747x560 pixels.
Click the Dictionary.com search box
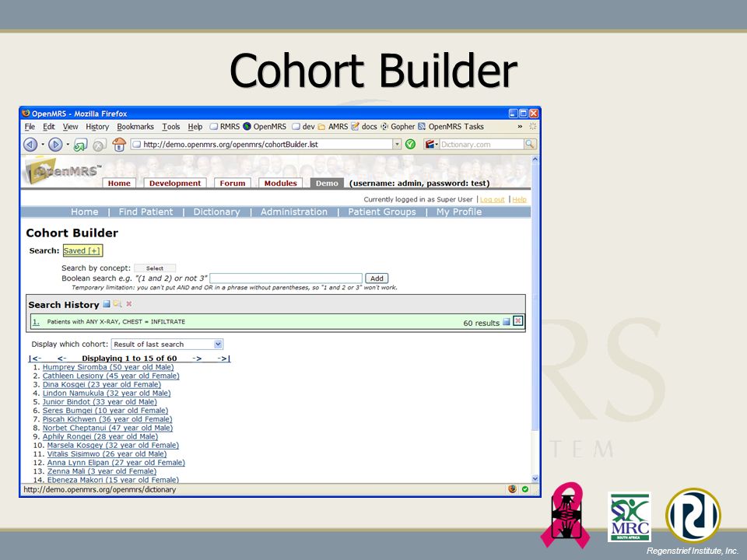click(481, 145)
